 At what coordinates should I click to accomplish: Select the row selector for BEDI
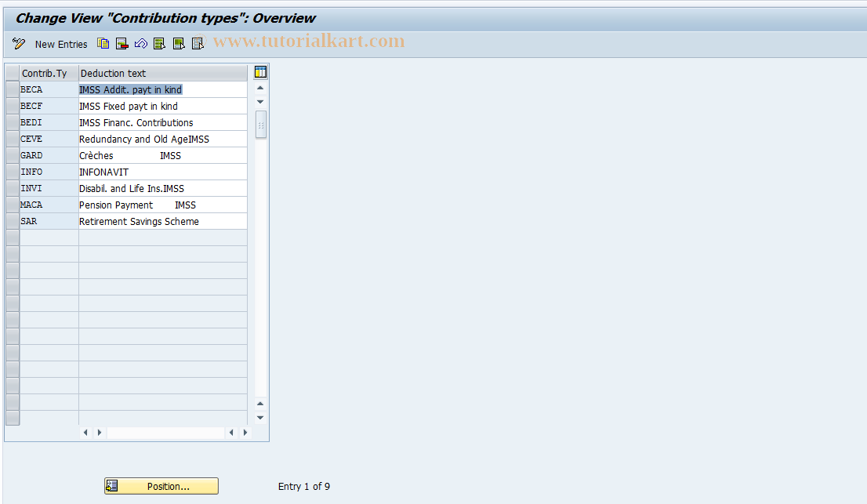pos(13,123)
